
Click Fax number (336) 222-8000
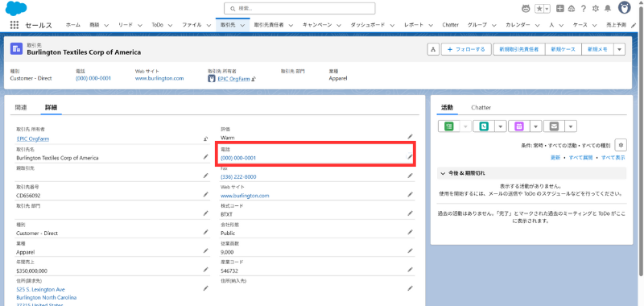(x=238, y=177)
